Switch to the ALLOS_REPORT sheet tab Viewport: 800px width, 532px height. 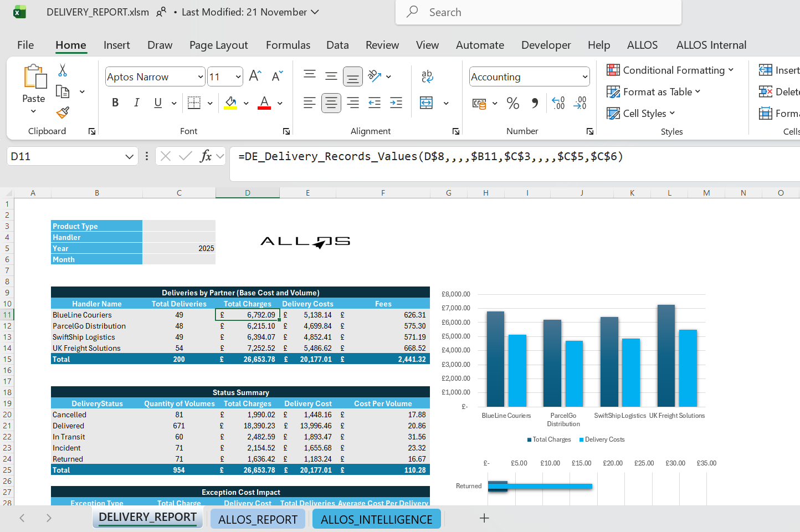[258, 519]
